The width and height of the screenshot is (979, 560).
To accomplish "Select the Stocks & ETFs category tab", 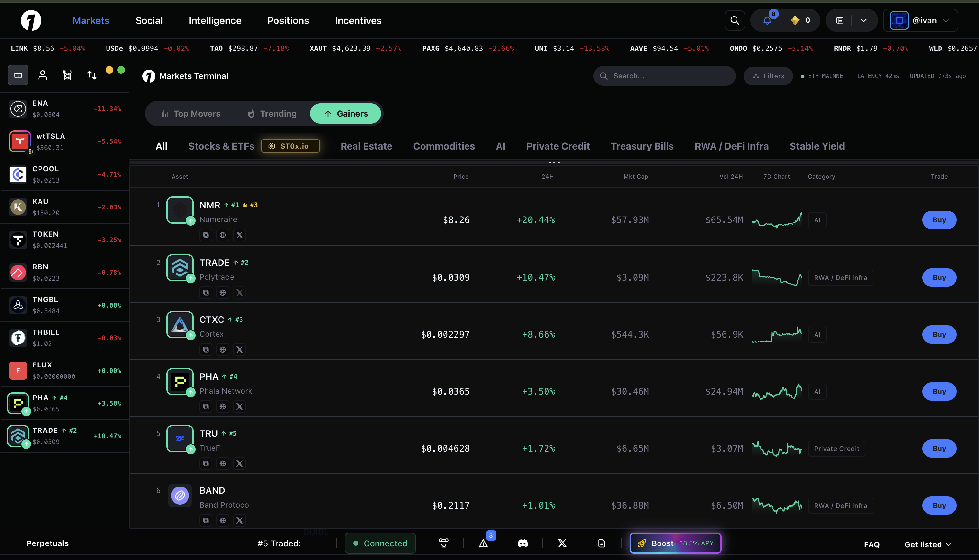I will (221, 146).
